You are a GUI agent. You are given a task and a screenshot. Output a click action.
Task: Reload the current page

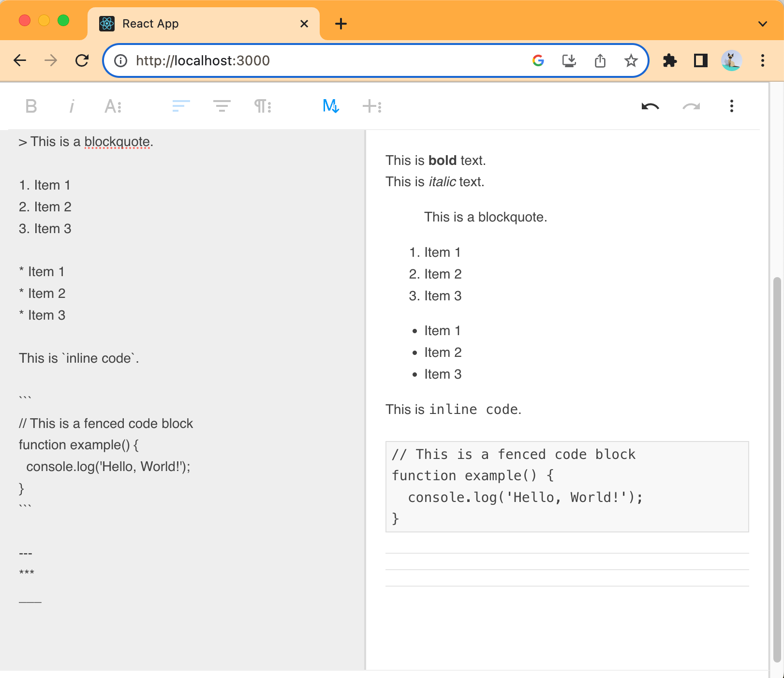[82, 60]
